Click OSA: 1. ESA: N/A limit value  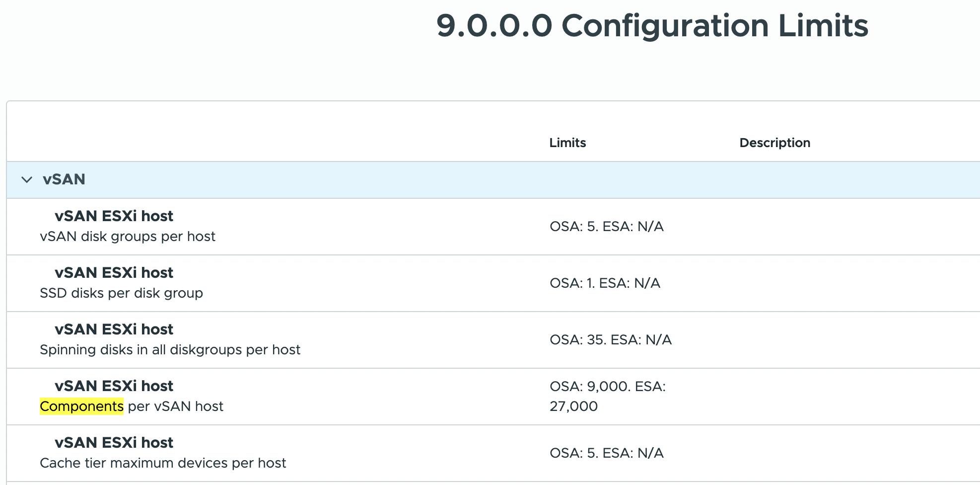[x=605, y=283]
